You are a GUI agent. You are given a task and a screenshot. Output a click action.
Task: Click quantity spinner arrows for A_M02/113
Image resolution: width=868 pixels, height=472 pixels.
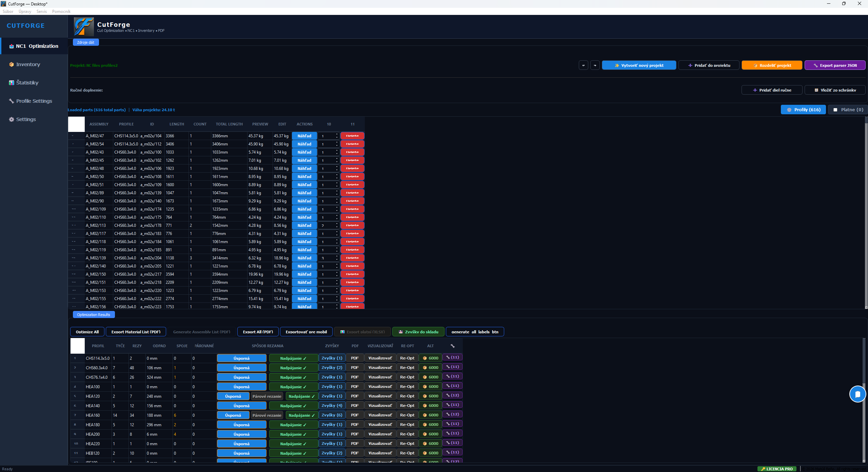337,225
